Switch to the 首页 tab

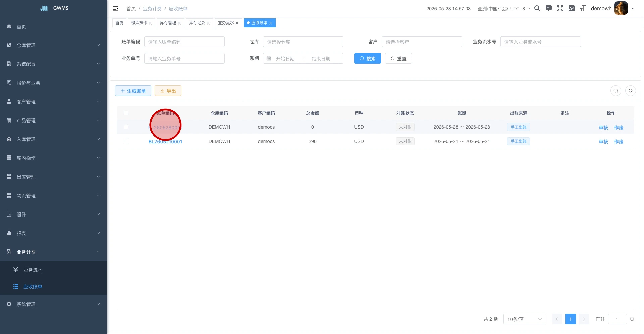click(x=119, y=23)
